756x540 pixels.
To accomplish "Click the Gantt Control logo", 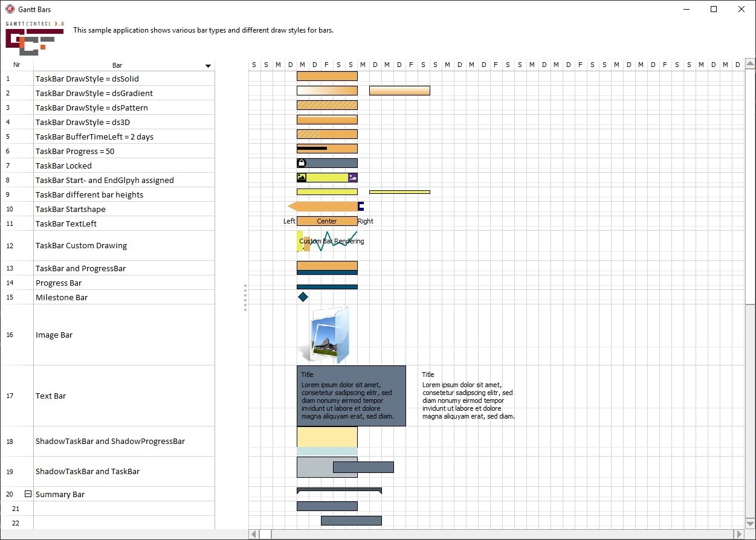I will click(34, 38).
